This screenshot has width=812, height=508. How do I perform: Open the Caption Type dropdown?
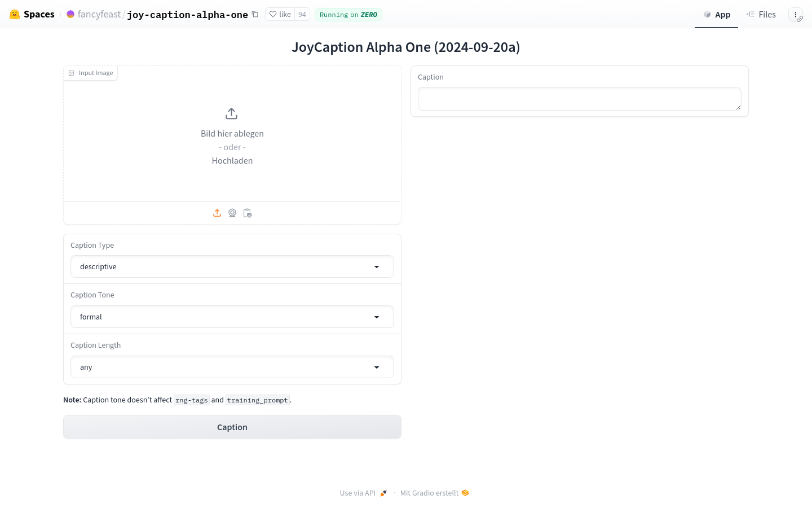tap(232, 266)
